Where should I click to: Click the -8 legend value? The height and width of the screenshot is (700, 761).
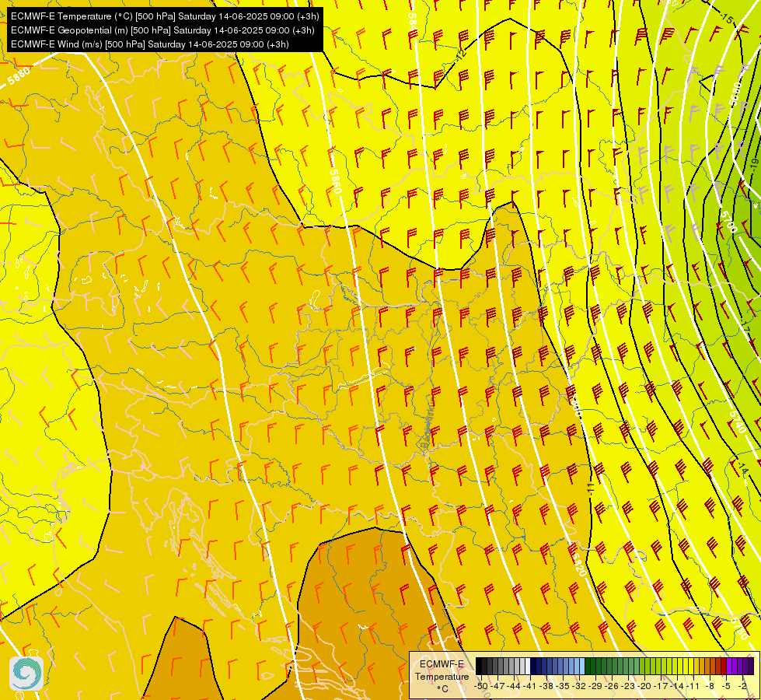pyautogui.click(x=710, y=686)
